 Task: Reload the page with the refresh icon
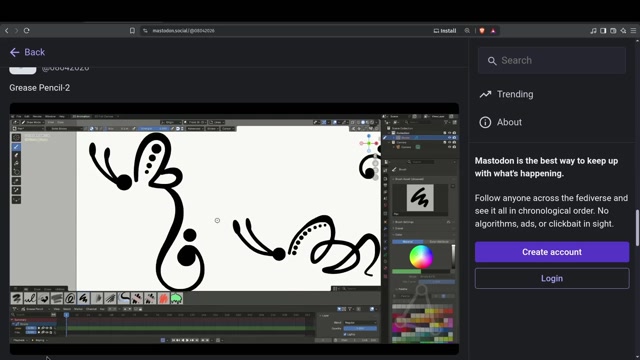point(27,31)
